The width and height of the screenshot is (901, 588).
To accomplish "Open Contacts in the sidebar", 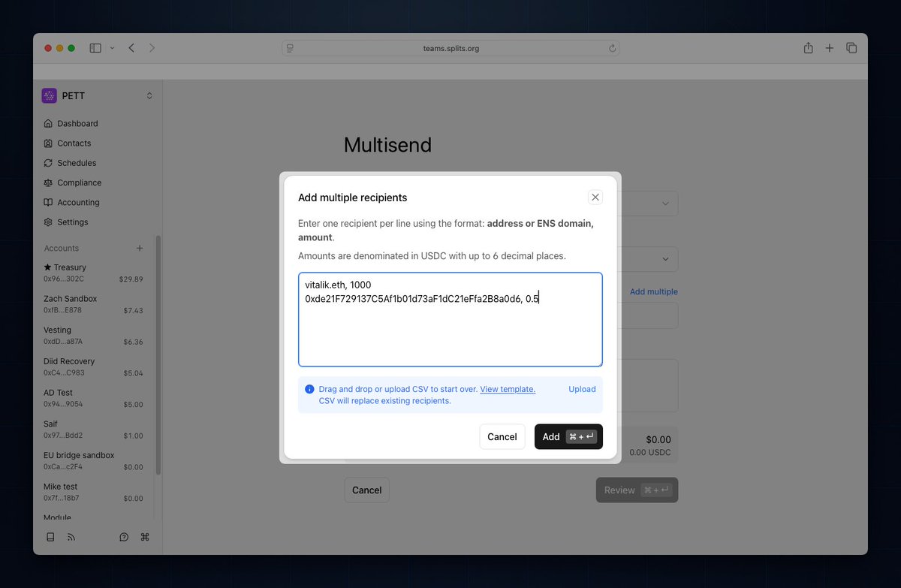I will click(74, 143).
